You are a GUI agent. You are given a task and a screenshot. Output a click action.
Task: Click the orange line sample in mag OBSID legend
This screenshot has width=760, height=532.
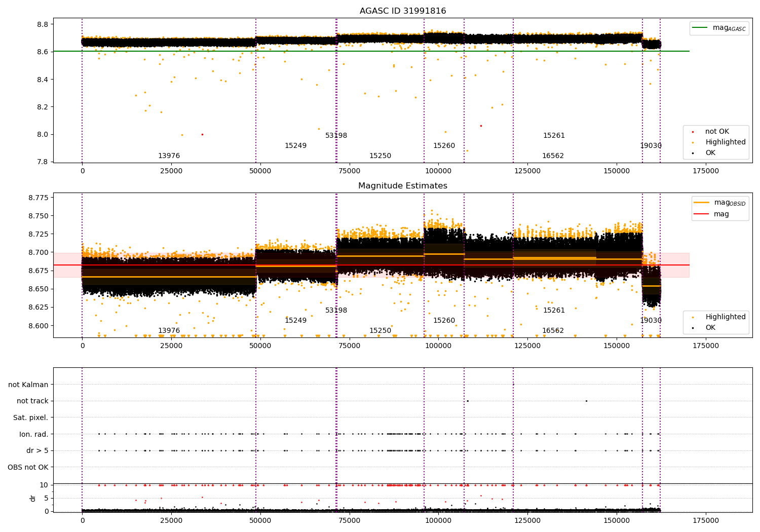702,202
